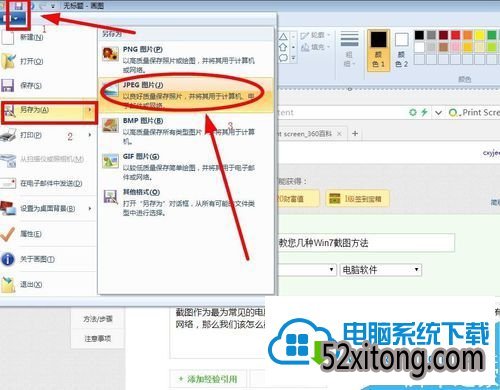This screenshot has width=500, height=390.
Task: Pick the brown swatch in second row
Action: tap(443, 47)
